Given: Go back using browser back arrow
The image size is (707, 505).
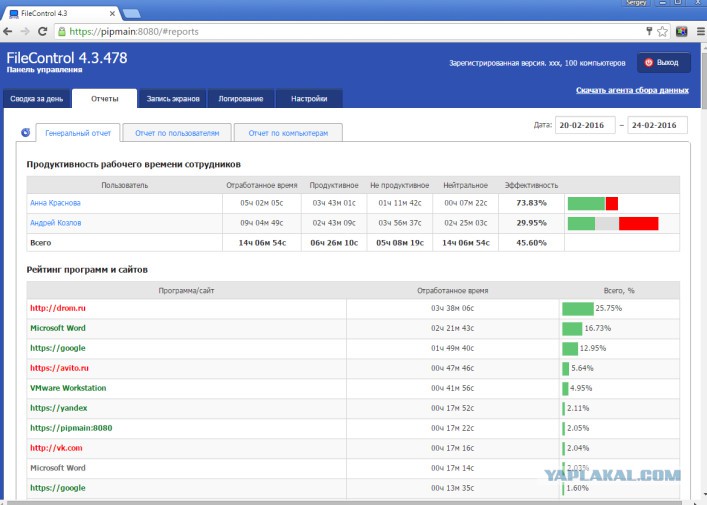Looking at the screenshot, I should pyautogui.click(x=8, y=32).
